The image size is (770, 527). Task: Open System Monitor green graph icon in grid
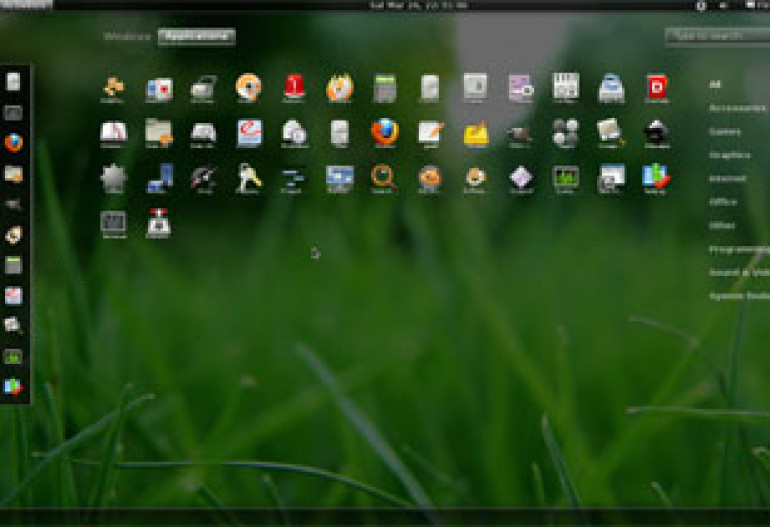pyautogui.click(x=565, y=178)
